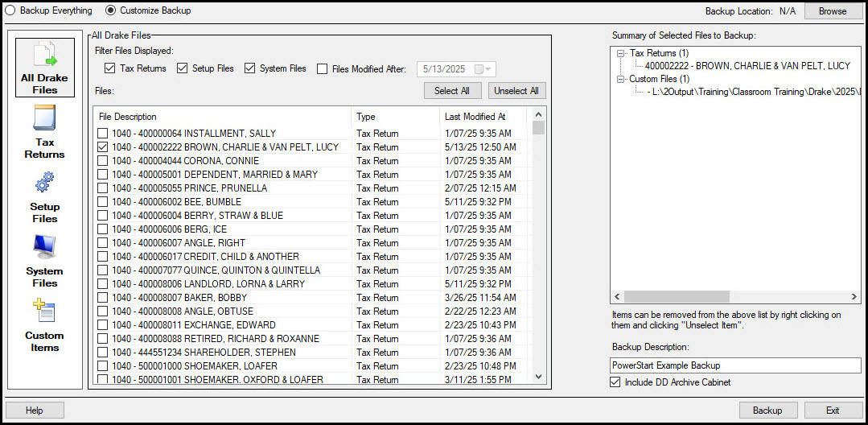Click the summary horizontal scrollbar thumb
This screenshot has width=868, height=425.
coord(679,297)
